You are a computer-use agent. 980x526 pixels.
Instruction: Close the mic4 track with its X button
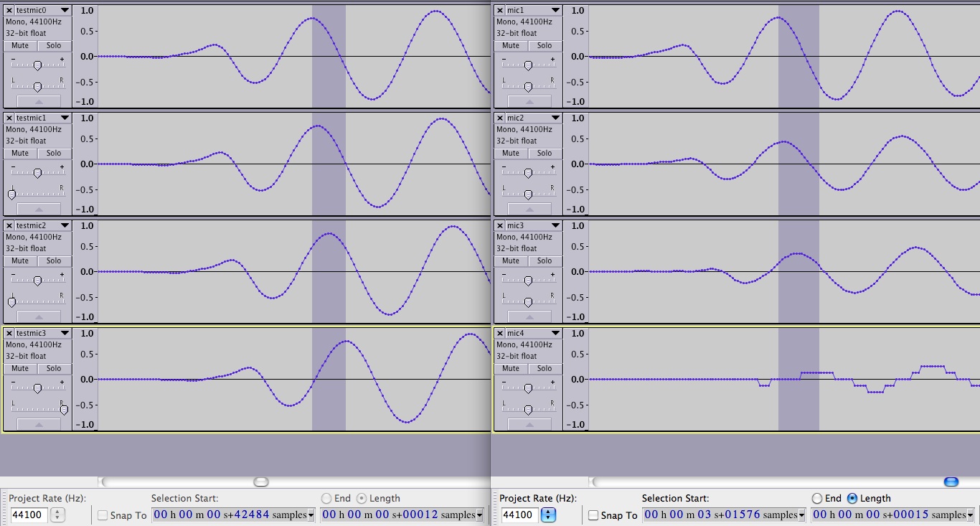pyautogui.click(x=500, y=333)
